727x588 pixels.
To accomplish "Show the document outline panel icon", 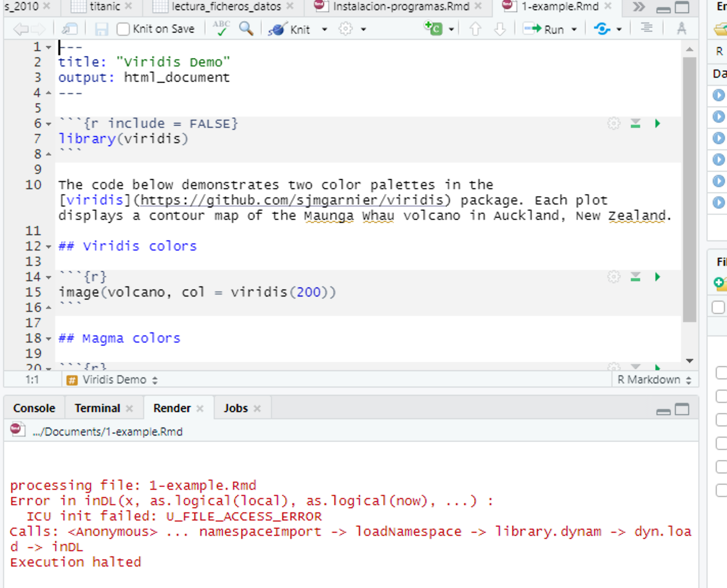I will [x=646, y=29].
